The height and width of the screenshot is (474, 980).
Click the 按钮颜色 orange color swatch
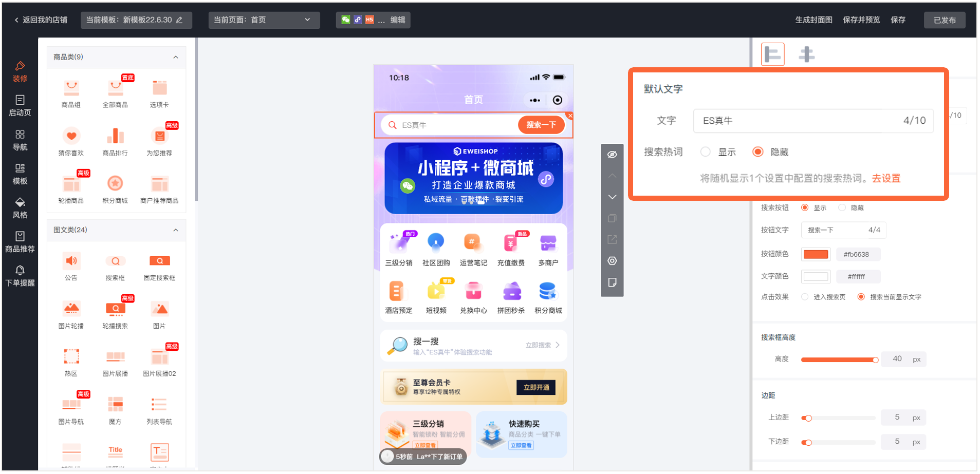[x=816, y=254]
